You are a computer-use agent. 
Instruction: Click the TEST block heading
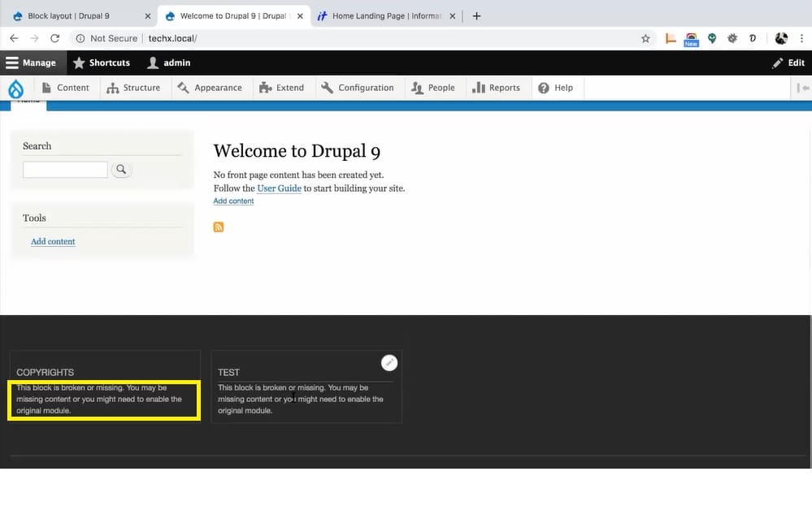click(228, 373)
